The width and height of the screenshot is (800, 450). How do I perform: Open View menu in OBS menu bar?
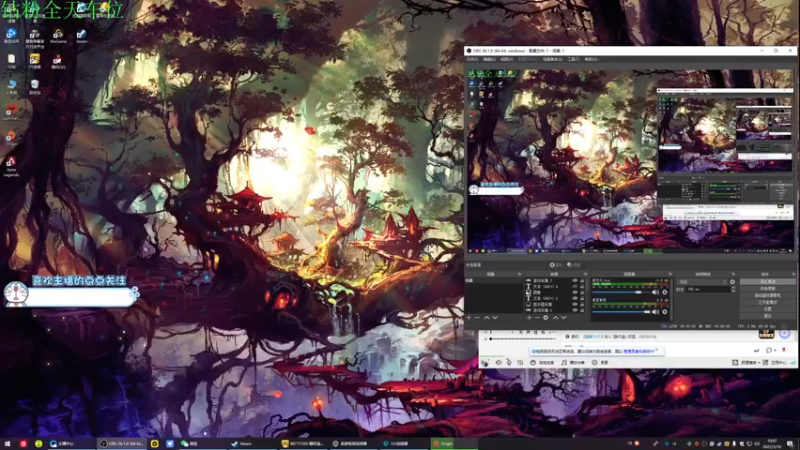pyautogui.click(x=506, y=59)
